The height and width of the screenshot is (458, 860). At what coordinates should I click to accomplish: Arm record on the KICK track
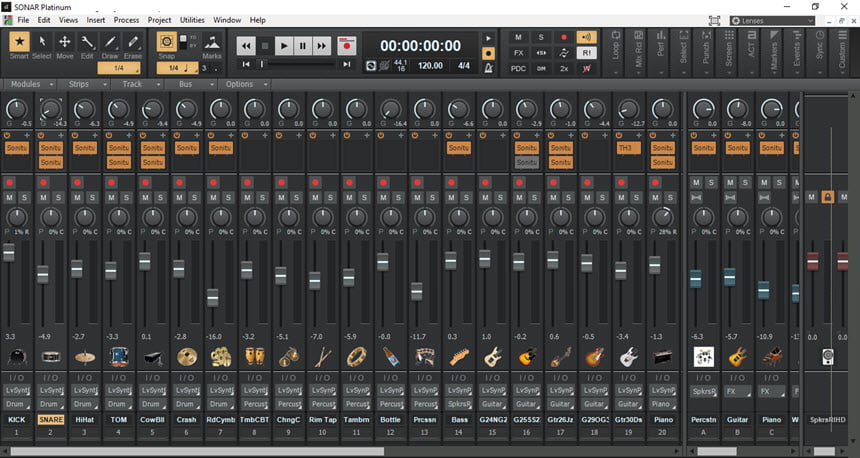click(x=9, y=182)
